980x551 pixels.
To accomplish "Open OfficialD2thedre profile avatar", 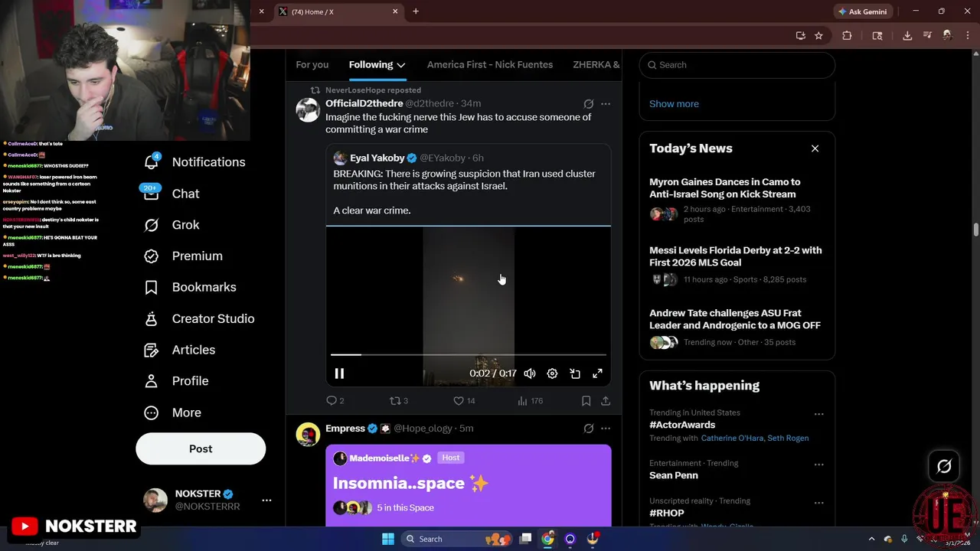I will pyautogui.click(x=308, y=110).
